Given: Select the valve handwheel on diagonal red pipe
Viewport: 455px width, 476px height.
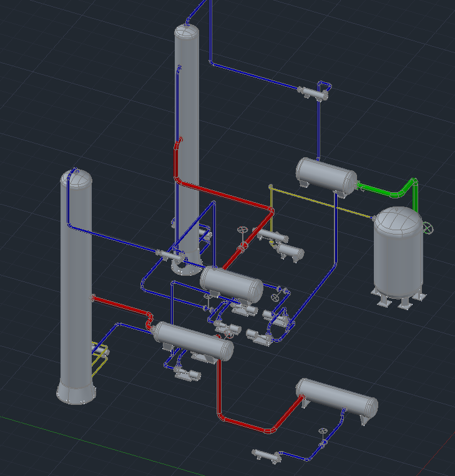Looking at the screenshot, I should pyautogui.click(x=242, y=230).
